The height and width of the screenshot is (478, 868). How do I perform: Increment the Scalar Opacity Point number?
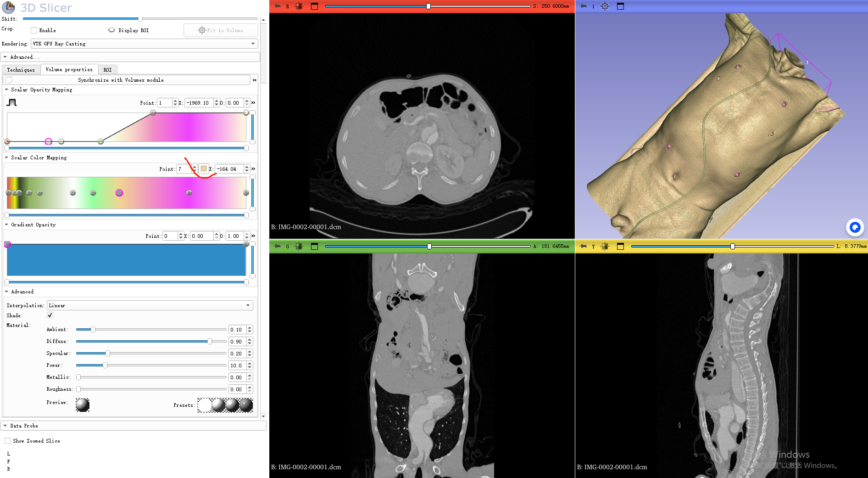click(x=175, y=101)
